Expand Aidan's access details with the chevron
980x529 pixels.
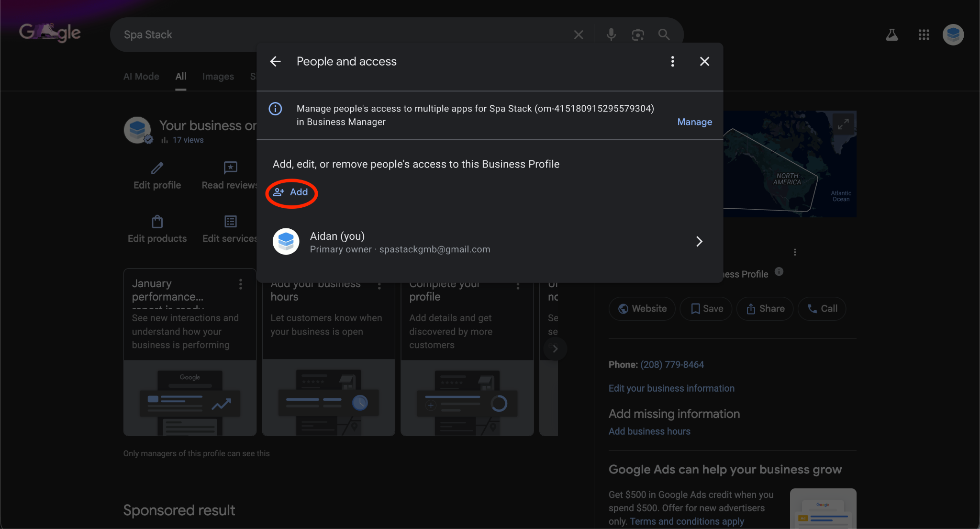click(x=699, y=241)
